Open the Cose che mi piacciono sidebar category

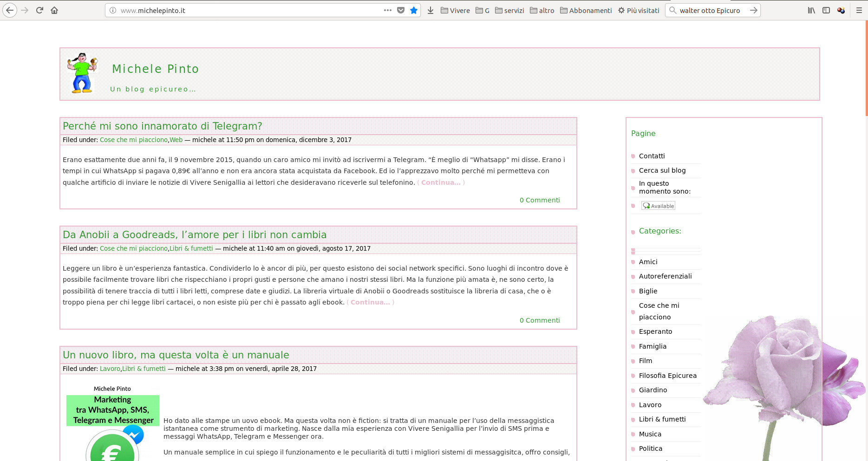click(x=659, y=311)
